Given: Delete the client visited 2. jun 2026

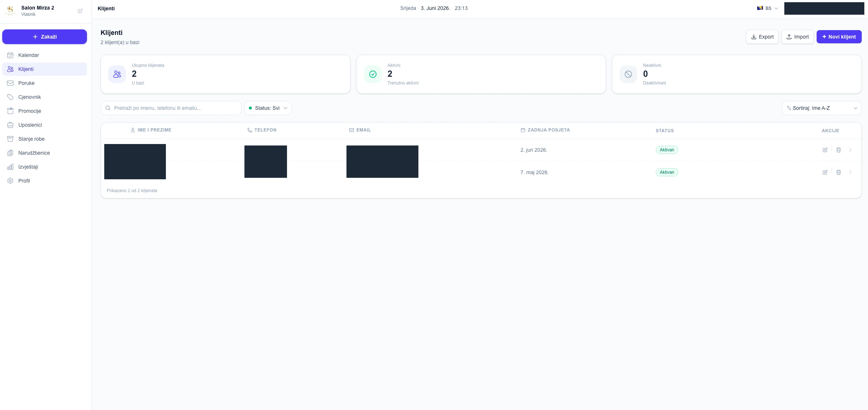Looking at the screenshot, I should click(839, 150).
